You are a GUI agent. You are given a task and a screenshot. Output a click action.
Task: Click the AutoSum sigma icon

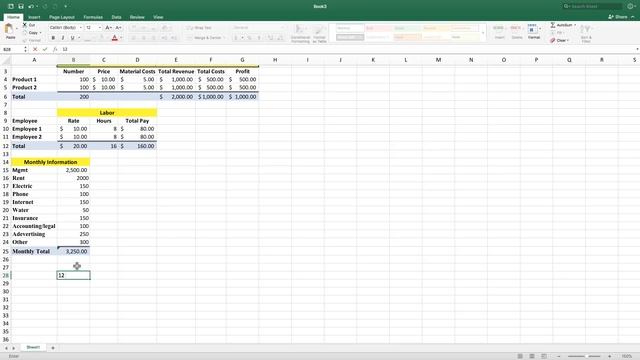point(553,25)
